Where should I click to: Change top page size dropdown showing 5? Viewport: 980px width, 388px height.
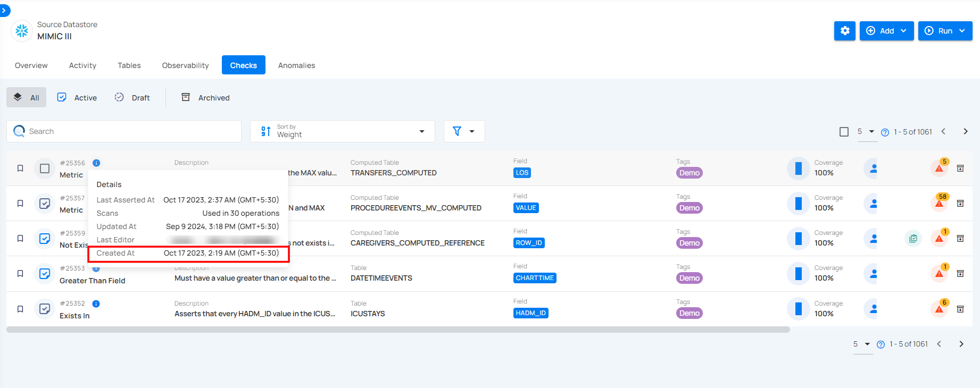click(866, 132)
